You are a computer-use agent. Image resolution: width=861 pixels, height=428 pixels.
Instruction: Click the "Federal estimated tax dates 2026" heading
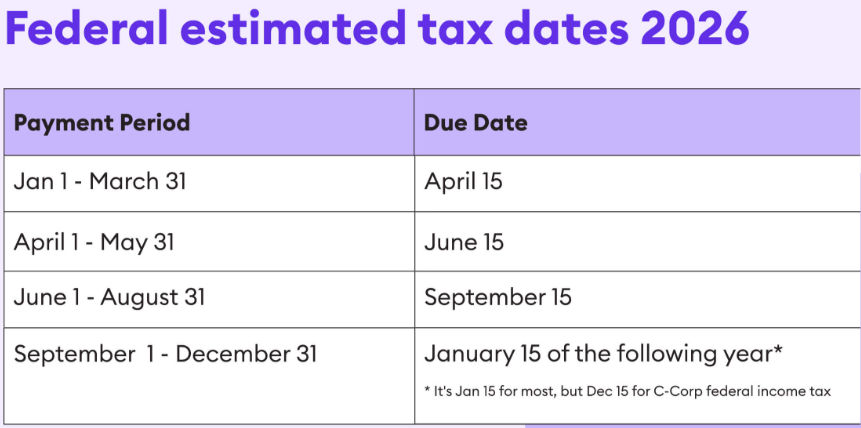[377, 29]
